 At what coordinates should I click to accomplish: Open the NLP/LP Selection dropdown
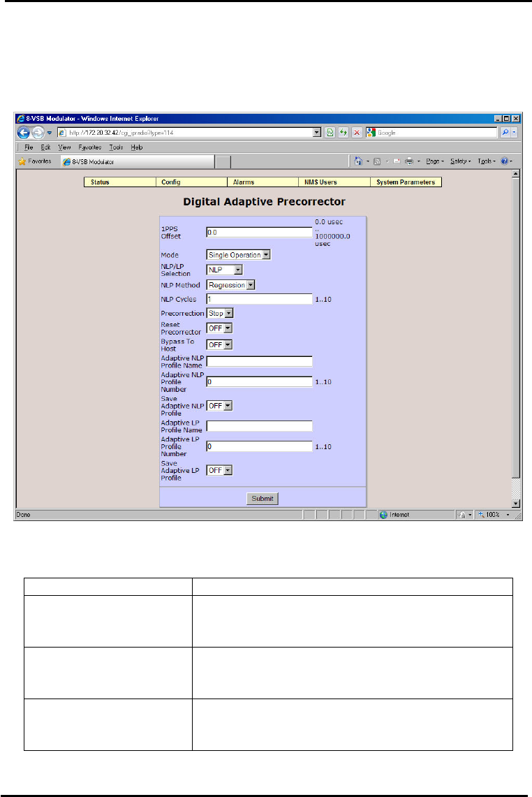coord(225,270)
